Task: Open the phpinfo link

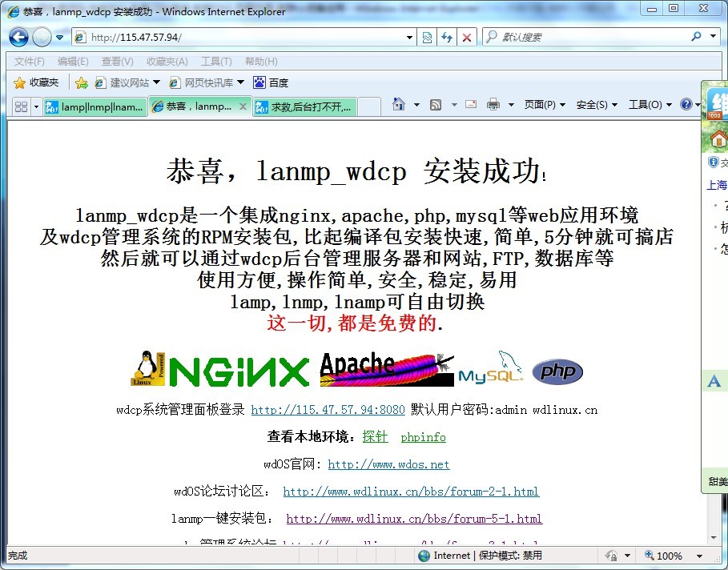Action: [424, 437]
